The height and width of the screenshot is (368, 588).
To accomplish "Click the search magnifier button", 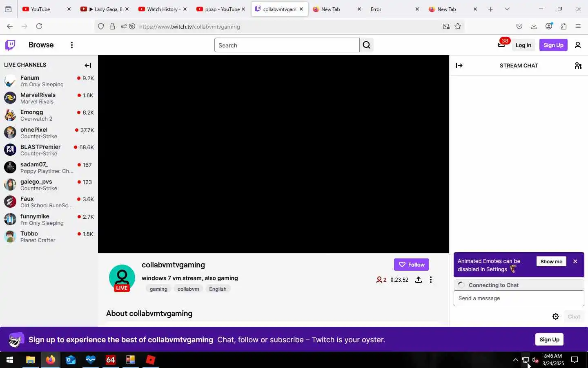I will (x=367, y=45).
